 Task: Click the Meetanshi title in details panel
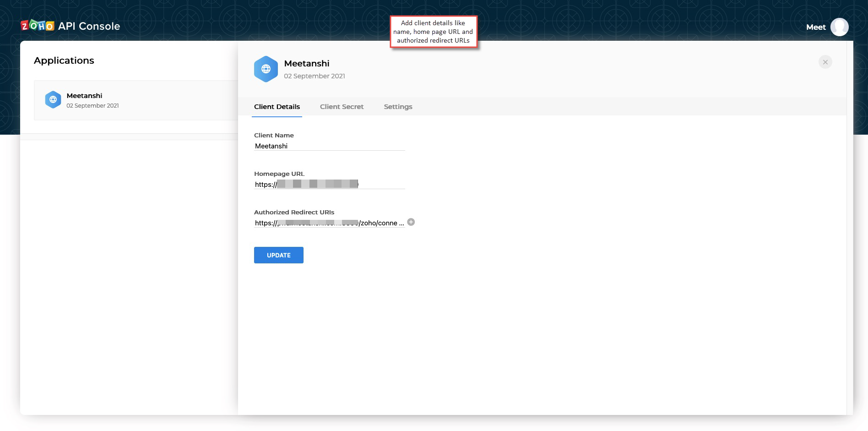coord(307,64)
